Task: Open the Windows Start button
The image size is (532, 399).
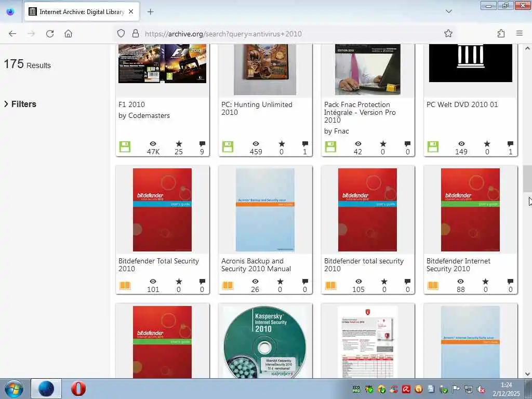Action: 14,389
